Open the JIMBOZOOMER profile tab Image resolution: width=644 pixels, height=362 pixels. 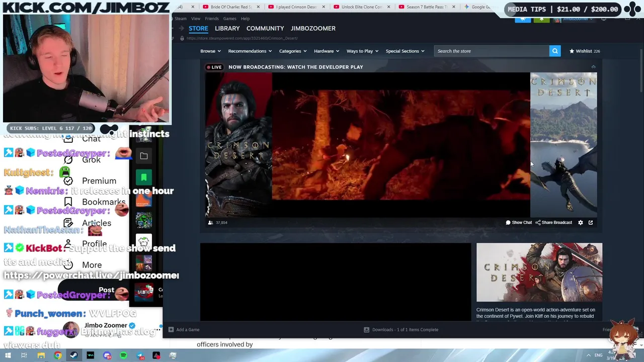point(313,28)
